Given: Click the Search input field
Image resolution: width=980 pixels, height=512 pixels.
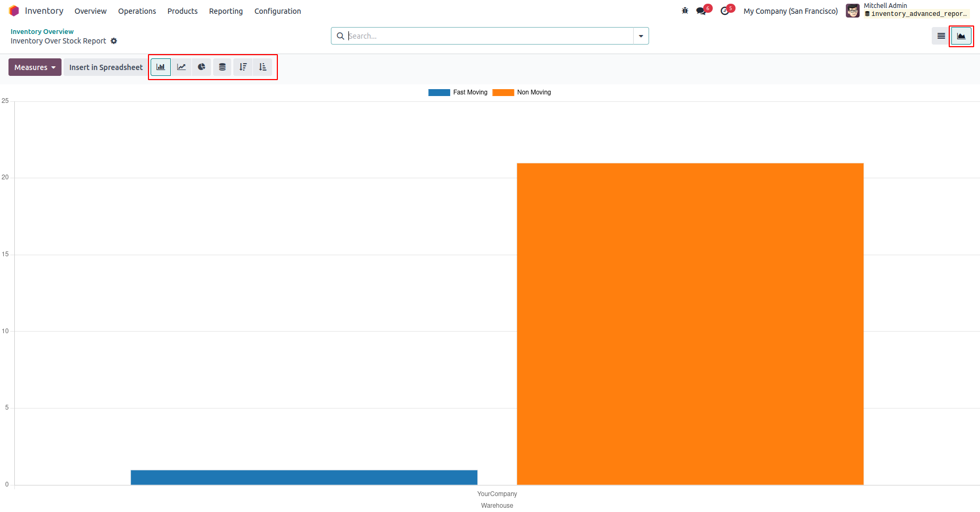Looking at the screenshot, I should 490,36.
